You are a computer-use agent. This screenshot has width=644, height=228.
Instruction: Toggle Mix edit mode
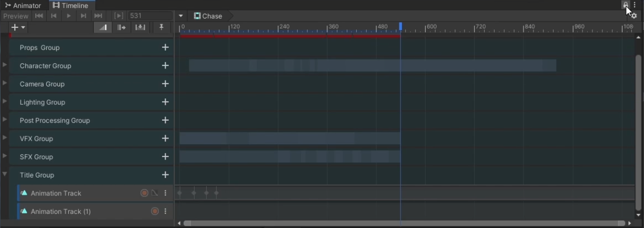coord(103,27)
